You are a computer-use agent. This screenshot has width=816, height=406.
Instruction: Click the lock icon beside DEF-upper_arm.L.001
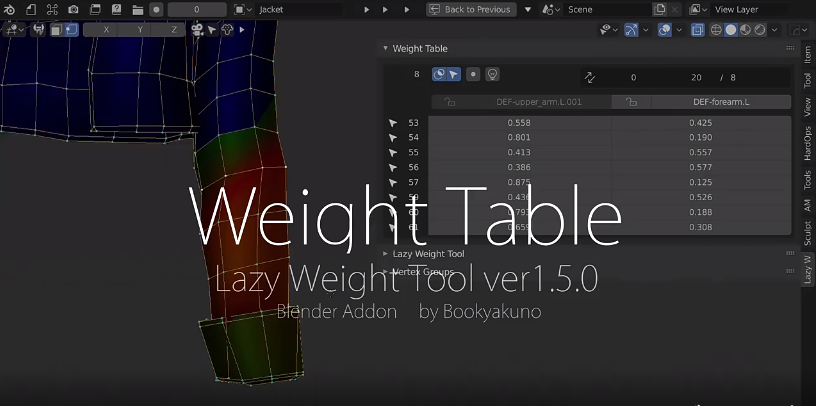click(450, 102)
